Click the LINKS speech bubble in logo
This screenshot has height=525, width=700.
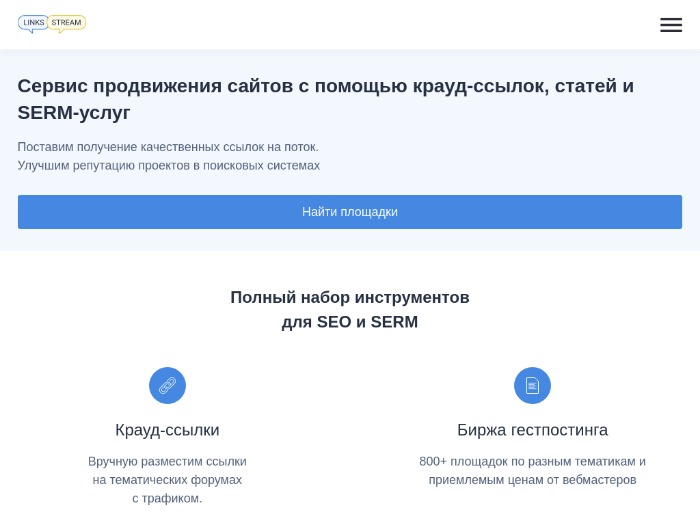[x=33, y=24]
